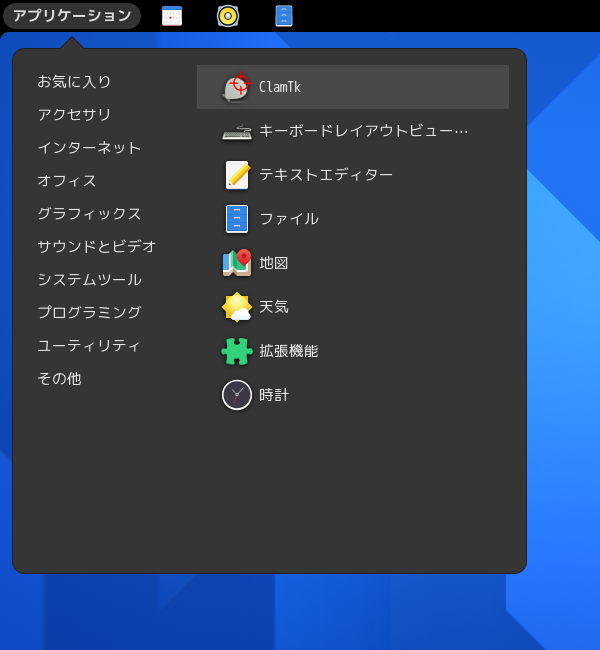Launch the calendar icon in top bar
The height and width of the screenshot is (650, 600).
tap(172, 16)
